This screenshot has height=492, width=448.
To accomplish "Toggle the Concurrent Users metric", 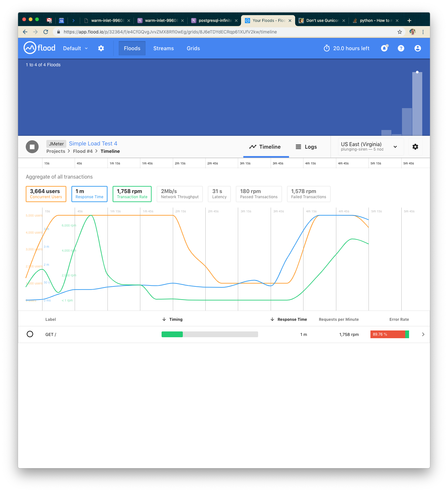I will tap(46, 194).
